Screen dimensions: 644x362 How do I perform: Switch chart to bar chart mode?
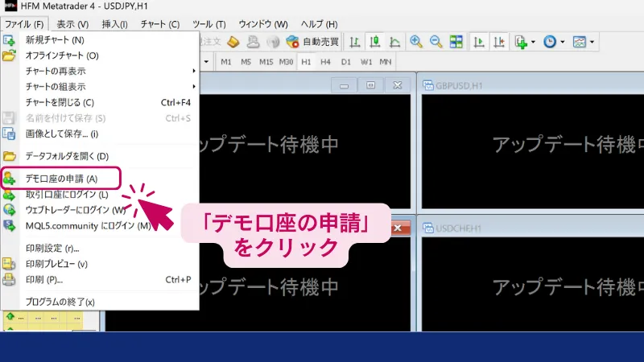point(354,42)
